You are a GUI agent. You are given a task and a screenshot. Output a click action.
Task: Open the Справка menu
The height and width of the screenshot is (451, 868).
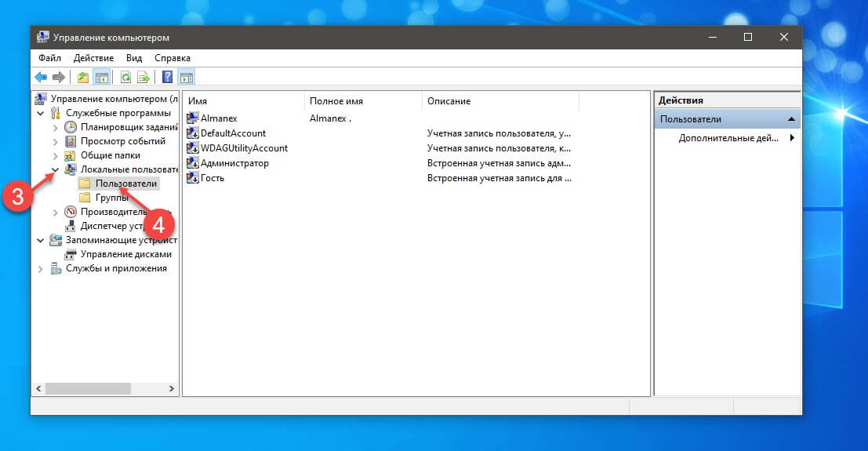click(173, 58)
